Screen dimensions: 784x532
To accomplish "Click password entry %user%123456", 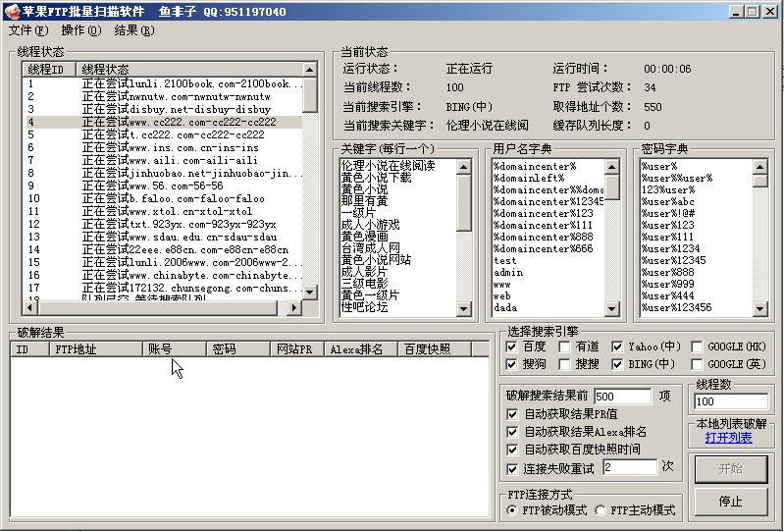I will (676, 307).
